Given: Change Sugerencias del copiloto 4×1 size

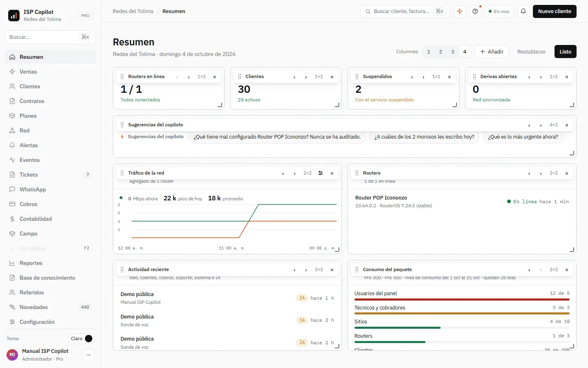Looking at the screenshot, I should pos(554,125).
